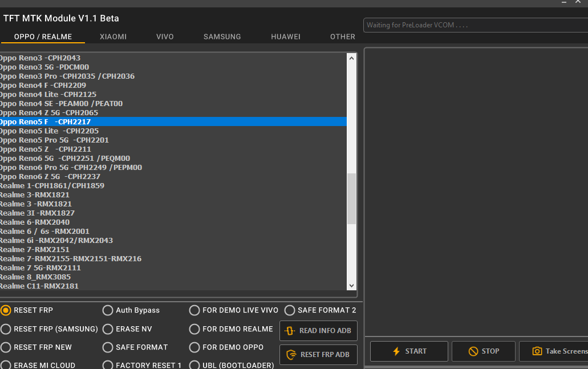This screenshot has width=588, height=369.
Task: Open the VIVO tab
Action: click(165, 37)
